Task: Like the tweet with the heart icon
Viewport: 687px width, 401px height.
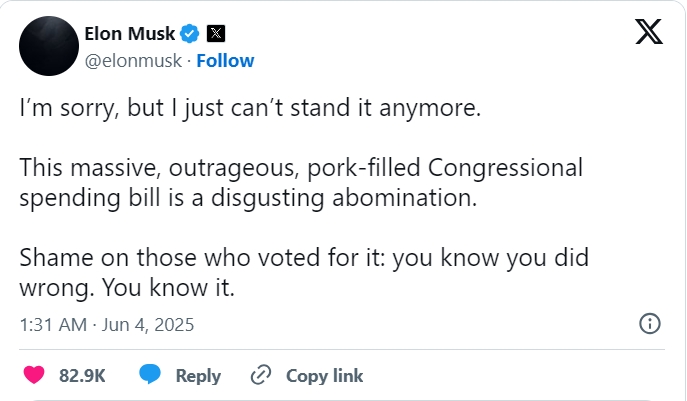Action: click(x=35, y=375)
